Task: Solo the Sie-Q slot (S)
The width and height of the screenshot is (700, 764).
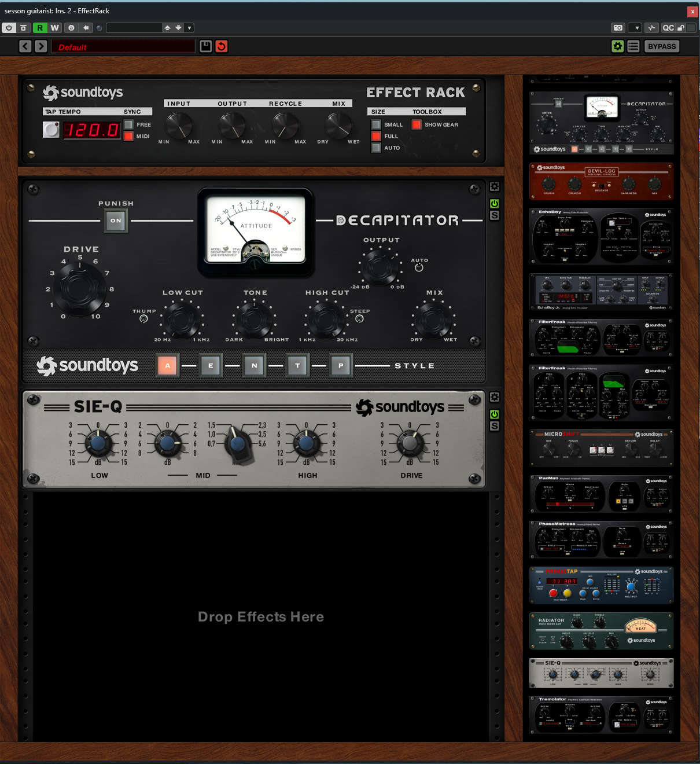Action: 495,426
